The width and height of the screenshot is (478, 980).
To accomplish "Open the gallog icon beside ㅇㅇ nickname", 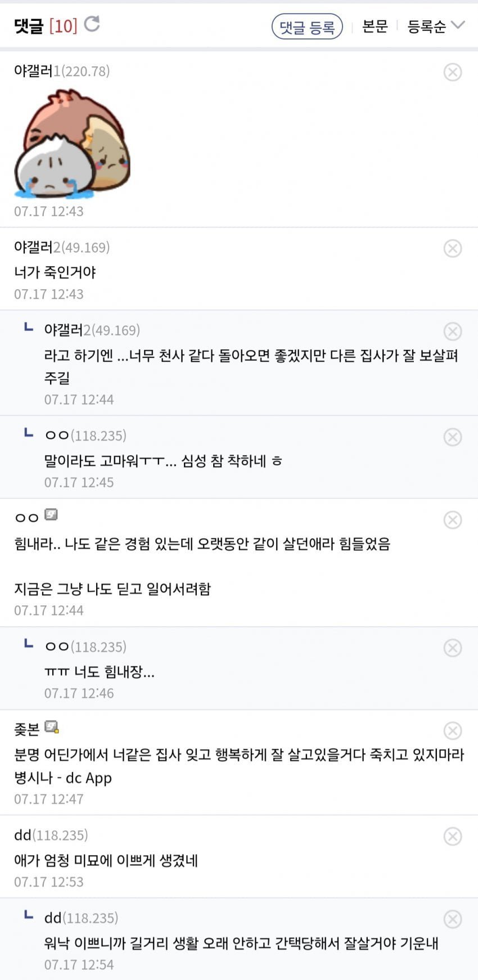I will [x=51, y=515].
